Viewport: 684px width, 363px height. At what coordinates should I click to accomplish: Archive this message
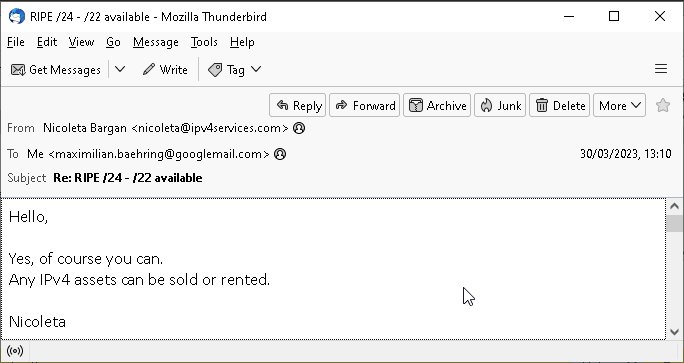click(x=437, y=105)
